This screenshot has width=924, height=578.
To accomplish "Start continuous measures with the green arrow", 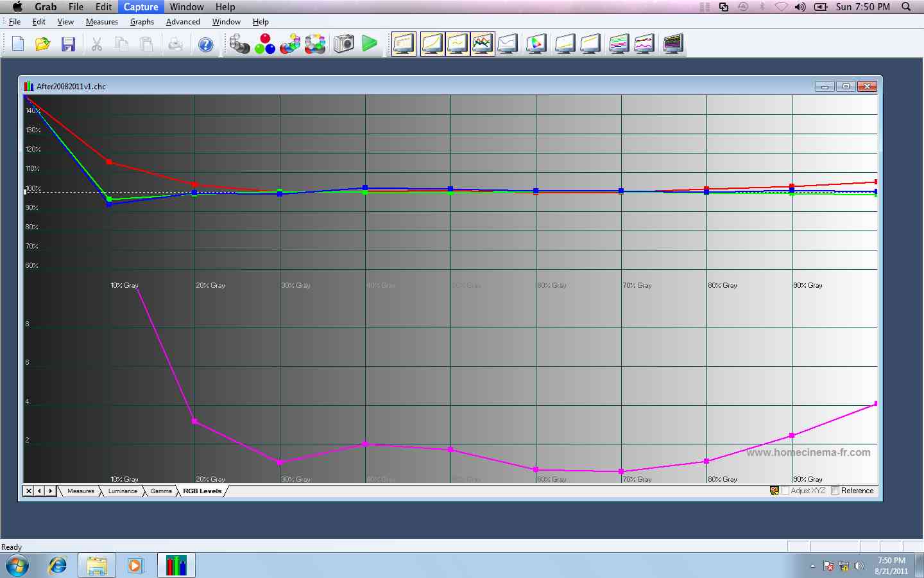I will [370, 44].
